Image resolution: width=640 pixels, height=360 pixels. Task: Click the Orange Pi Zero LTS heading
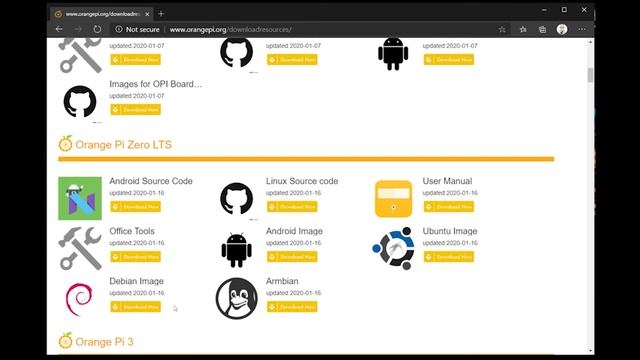tap(124, 145)
